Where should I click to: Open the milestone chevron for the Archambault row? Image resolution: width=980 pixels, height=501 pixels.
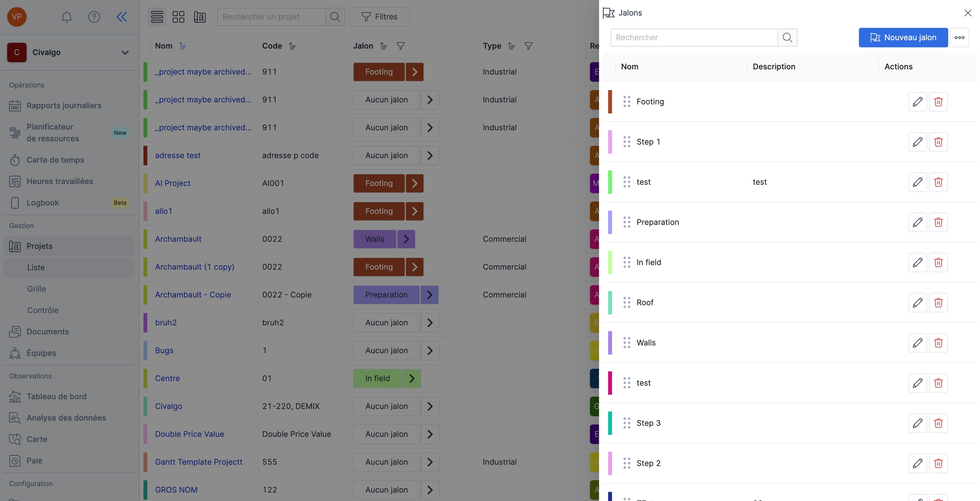click(406, 239)
